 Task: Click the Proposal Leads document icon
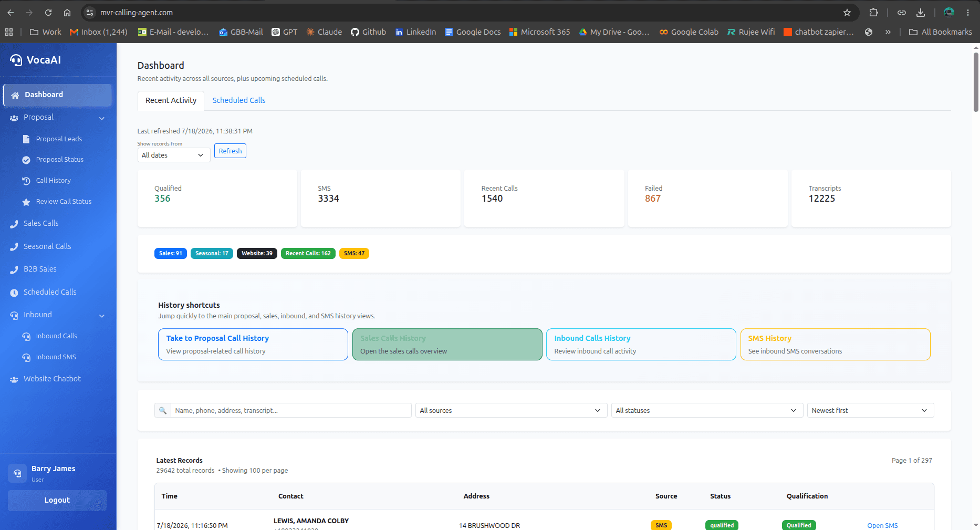coord(26,139)
